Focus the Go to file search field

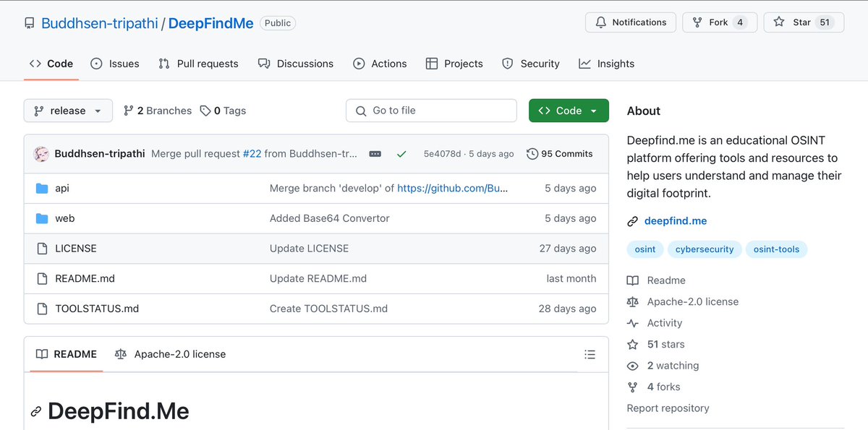click(x=431, y=111)
